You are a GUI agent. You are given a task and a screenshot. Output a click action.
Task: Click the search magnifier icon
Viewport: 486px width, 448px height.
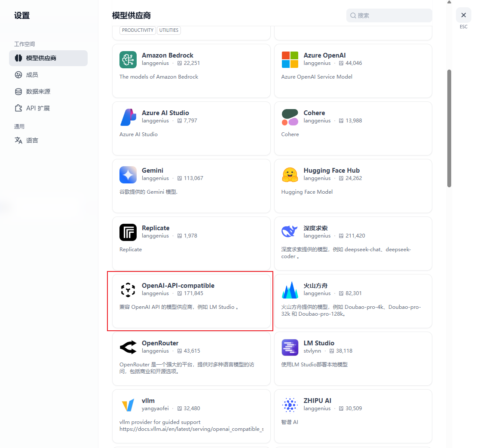pos(353,15)
